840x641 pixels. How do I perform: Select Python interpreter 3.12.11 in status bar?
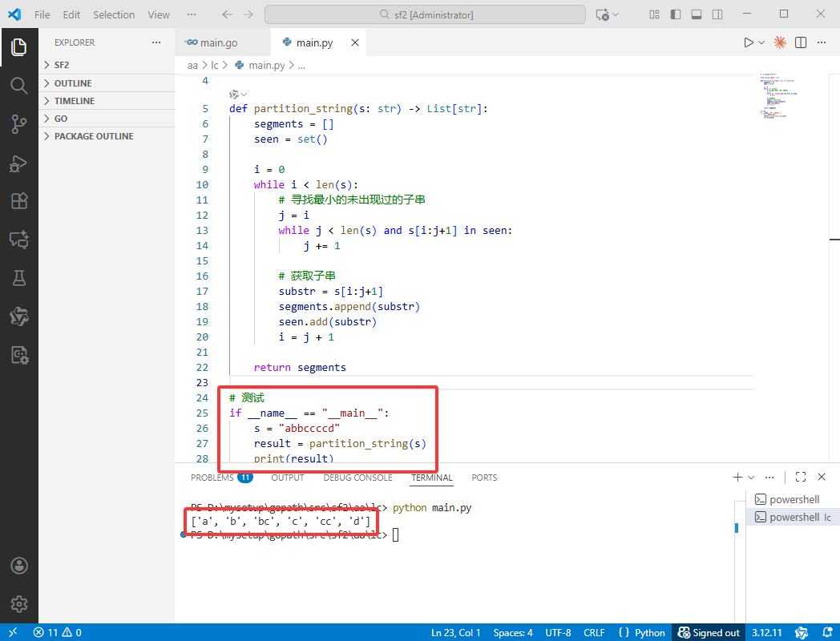(x=766, y=632)
